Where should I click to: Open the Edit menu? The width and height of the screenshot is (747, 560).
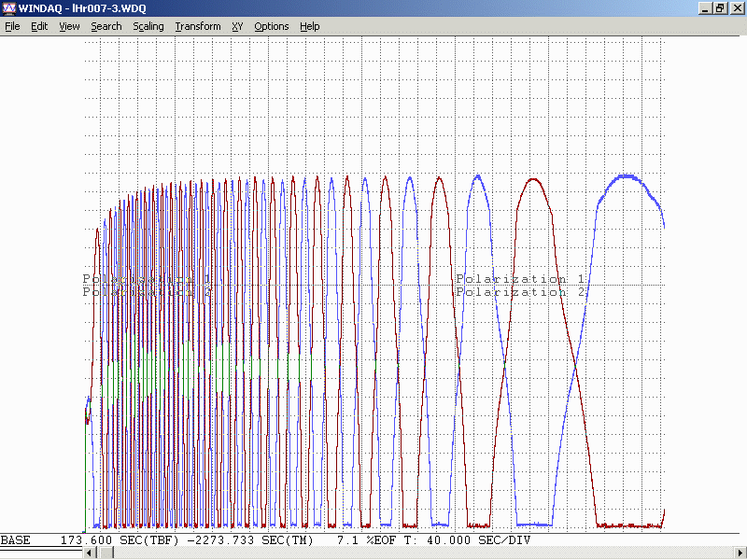(39, 26)
